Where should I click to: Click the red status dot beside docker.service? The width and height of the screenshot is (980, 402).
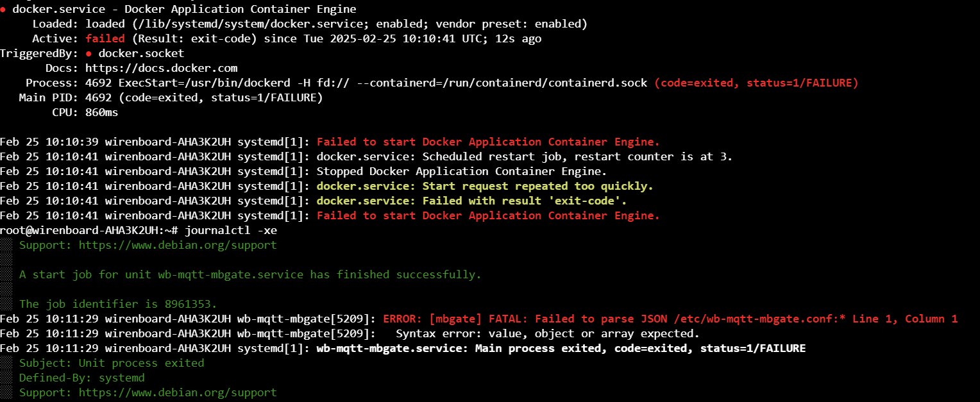3,10
